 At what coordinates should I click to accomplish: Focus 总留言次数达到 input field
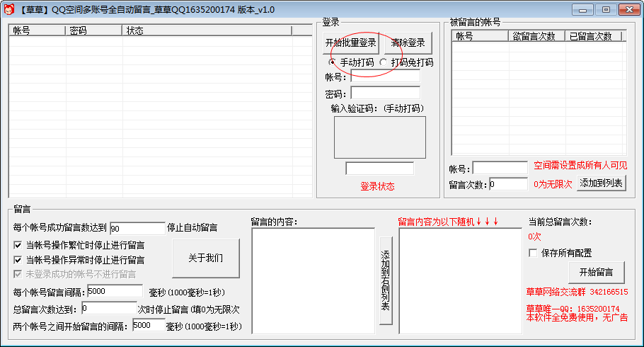(109, 308)
